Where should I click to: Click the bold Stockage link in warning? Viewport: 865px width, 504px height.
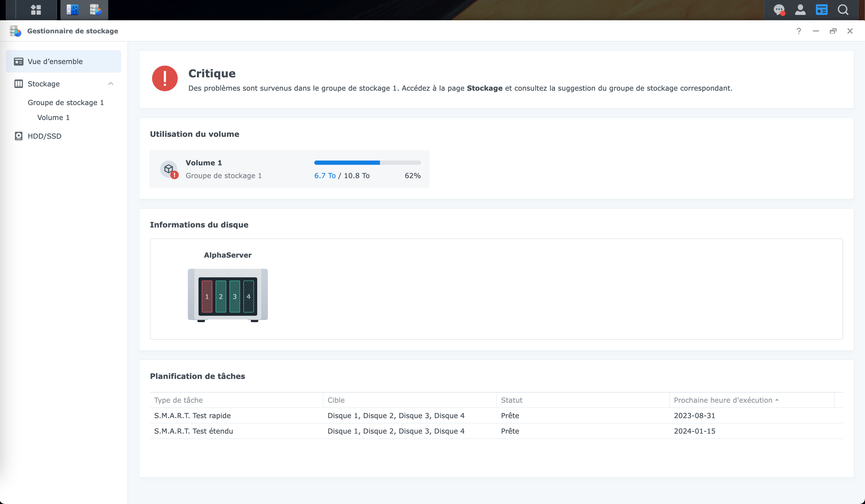[x=484, y=88]
